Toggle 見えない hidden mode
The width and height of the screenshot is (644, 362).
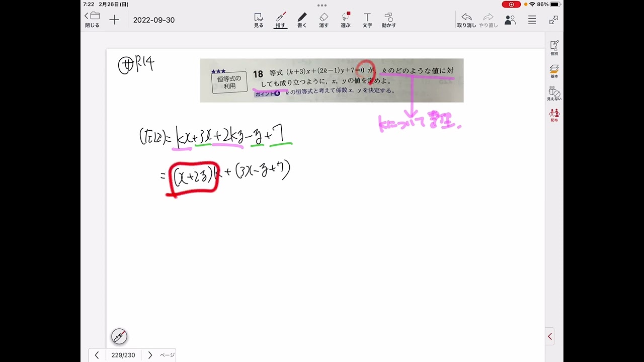(554, 94)
